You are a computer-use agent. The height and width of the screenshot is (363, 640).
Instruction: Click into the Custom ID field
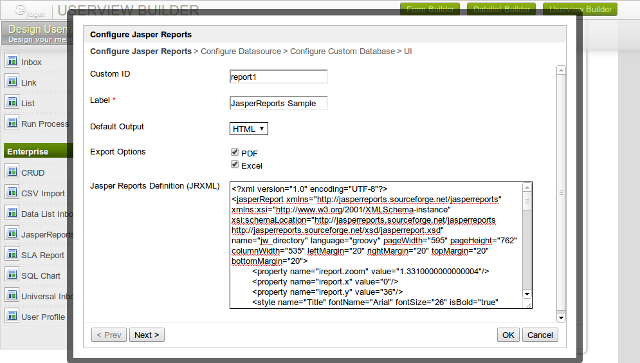click(279, 77)
